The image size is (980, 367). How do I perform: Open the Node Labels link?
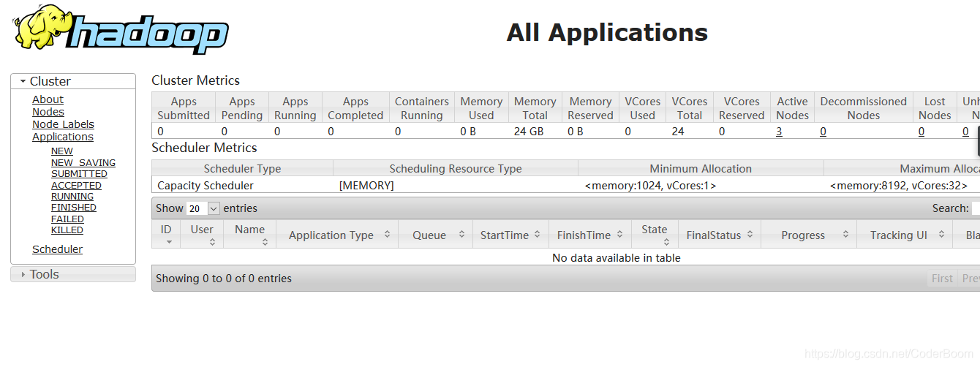coord(63,124)
